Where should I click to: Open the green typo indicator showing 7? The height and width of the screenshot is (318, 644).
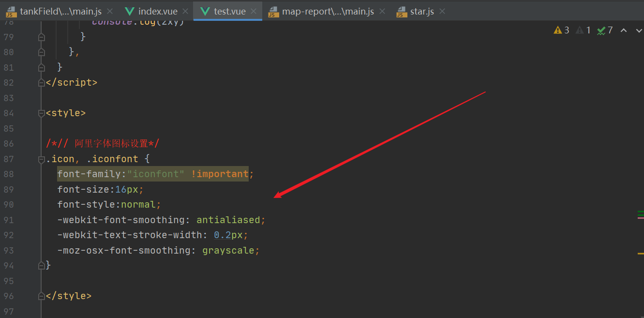[605, 30]
